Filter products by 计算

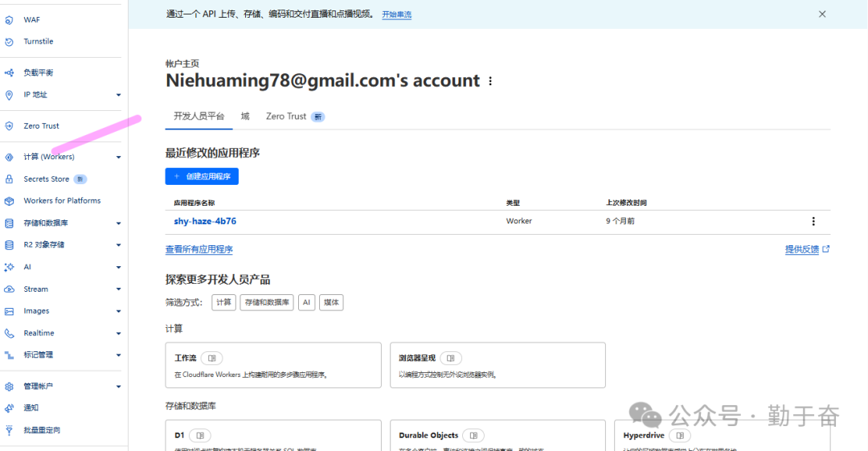point(223,302)
